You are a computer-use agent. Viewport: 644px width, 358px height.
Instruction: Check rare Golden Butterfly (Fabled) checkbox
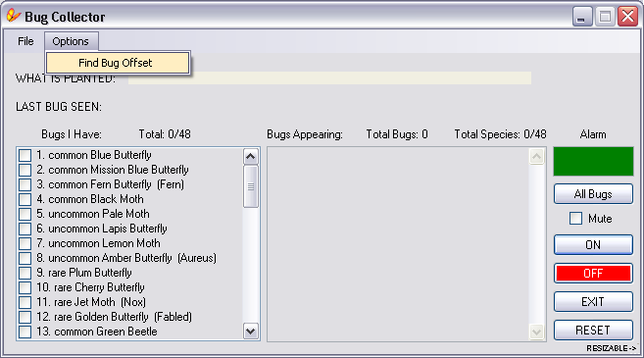pos(25,317)
